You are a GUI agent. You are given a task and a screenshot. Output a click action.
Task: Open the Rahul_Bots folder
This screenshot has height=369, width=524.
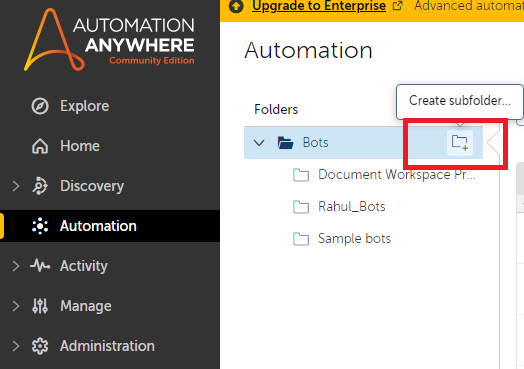[352, 207]
